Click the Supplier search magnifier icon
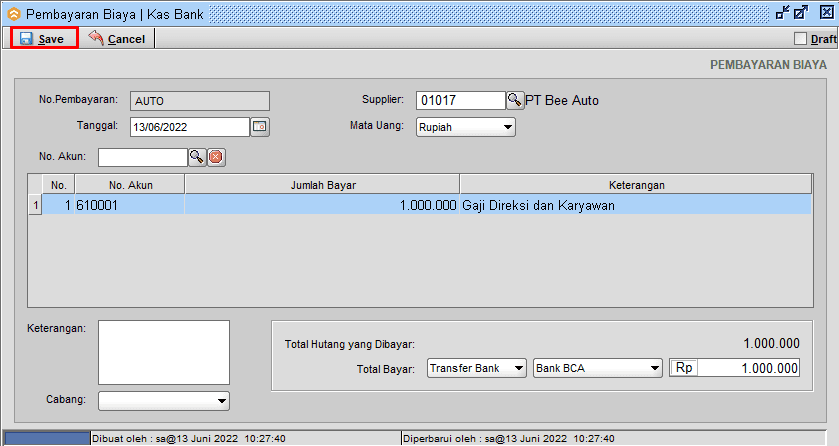Image resolution: width=839 pixels, height=446 pixels. point(515,100)
